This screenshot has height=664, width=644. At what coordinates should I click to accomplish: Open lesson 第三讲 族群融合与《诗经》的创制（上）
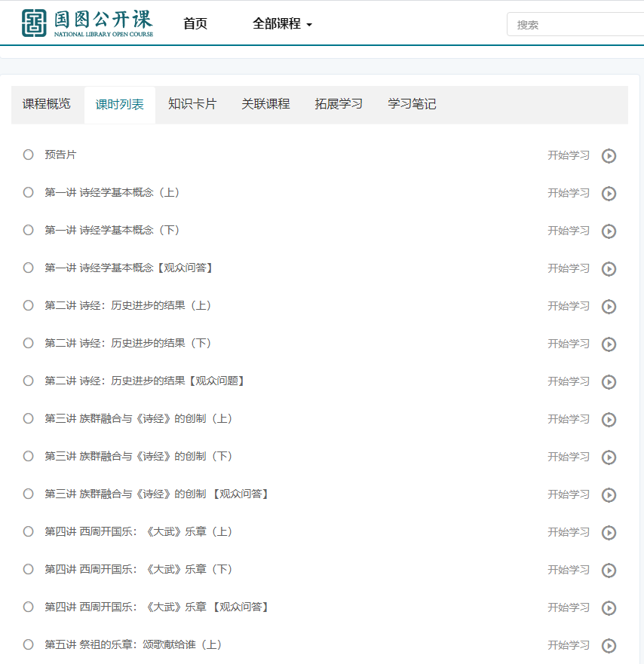pos(139,418)
